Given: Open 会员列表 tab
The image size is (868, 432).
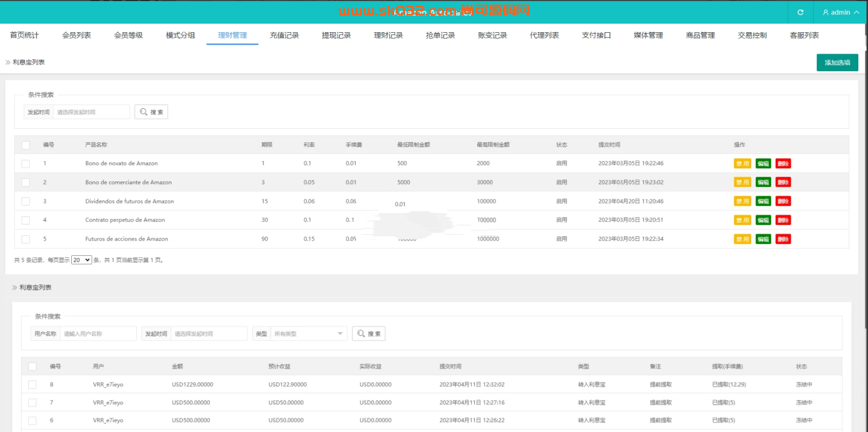Looking at the screenshot, I should pyautogui.click(x=76, y=35).
